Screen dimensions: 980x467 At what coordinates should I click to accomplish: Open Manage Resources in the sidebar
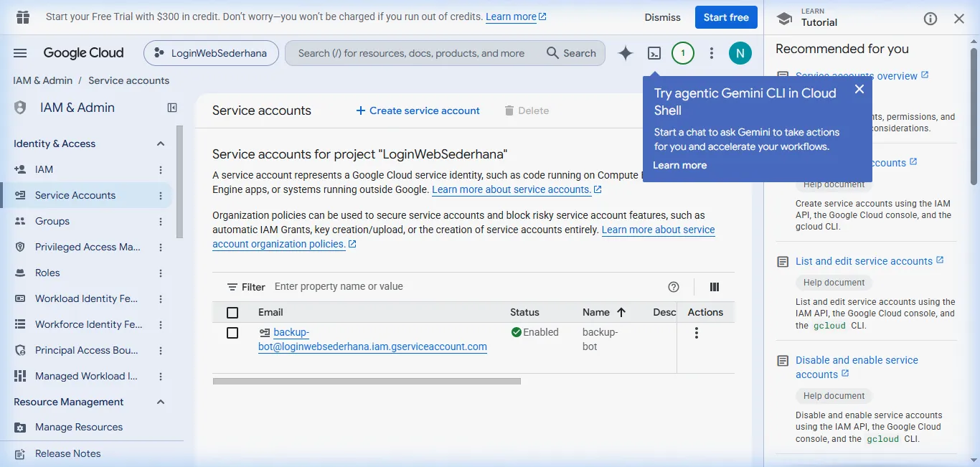79,427
